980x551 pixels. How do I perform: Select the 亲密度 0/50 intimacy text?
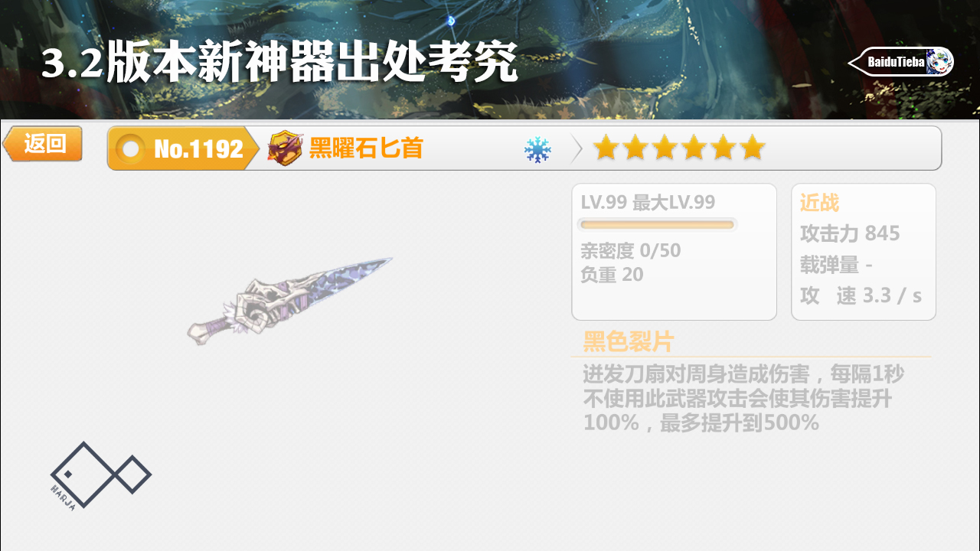tap(630, 251)
